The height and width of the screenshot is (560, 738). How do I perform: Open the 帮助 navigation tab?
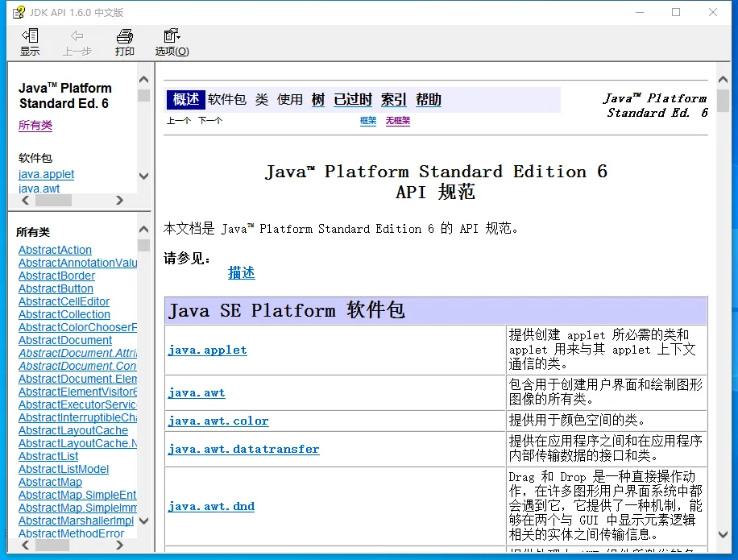(x=429, y=99)
